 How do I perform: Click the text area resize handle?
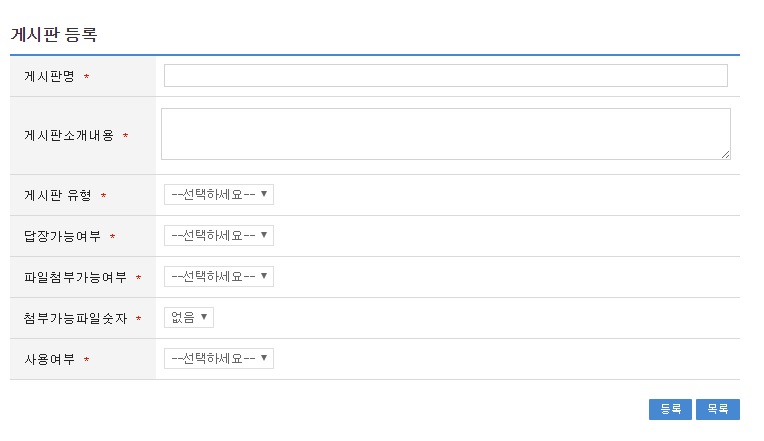tap(725, 154)
